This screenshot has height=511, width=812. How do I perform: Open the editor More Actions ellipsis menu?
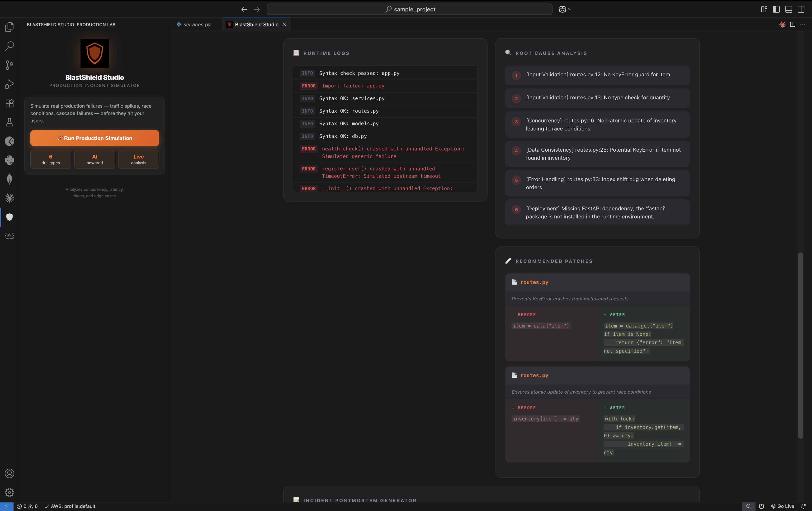click(x=803, y=24)
